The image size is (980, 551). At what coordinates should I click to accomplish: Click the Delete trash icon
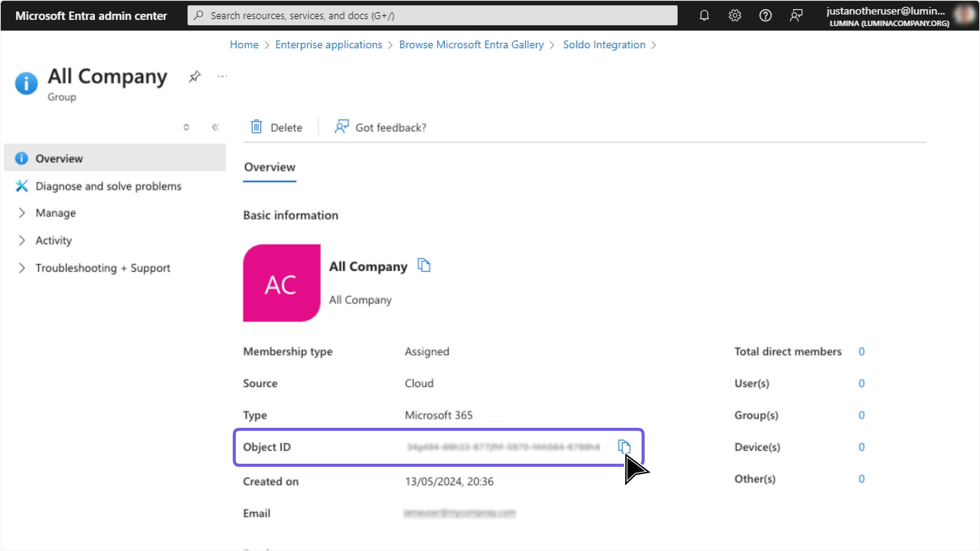pos(256,127)
